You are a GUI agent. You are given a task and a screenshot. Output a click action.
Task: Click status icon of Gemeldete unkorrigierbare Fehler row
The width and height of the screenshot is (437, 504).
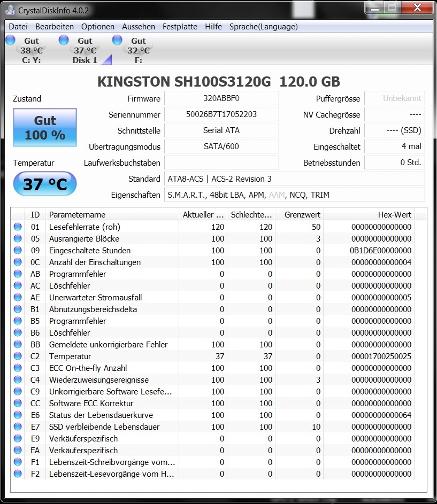pos(18,344)
